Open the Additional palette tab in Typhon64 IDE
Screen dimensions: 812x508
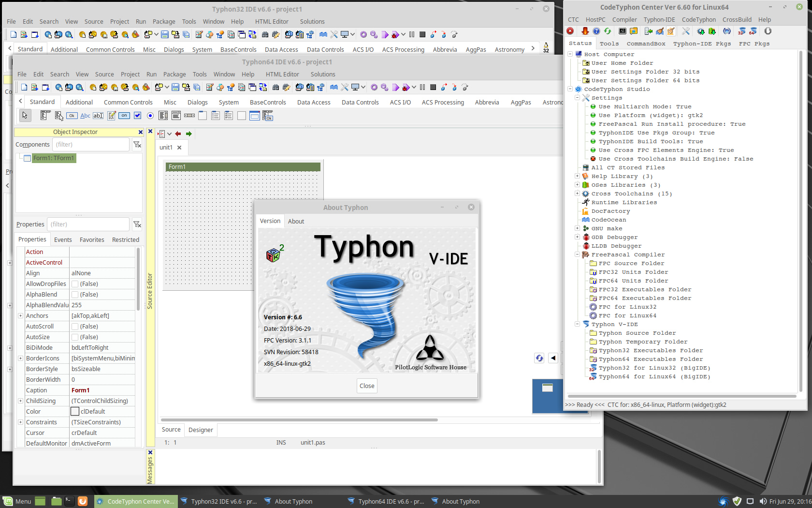79,102
